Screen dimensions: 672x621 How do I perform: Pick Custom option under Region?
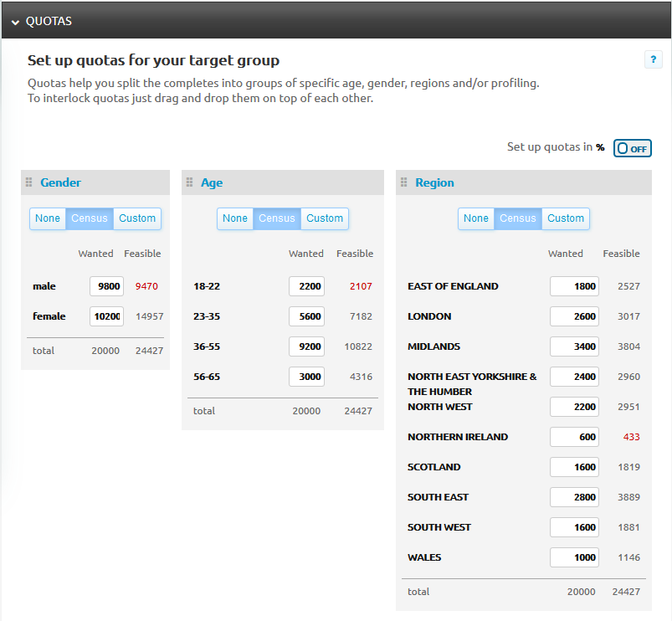click(566, 218)
